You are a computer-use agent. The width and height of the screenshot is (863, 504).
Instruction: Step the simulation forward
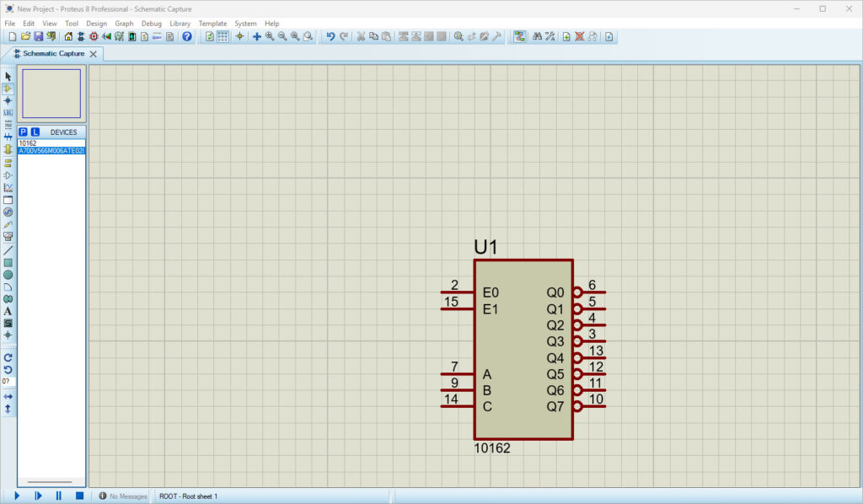tap(38, 496)
